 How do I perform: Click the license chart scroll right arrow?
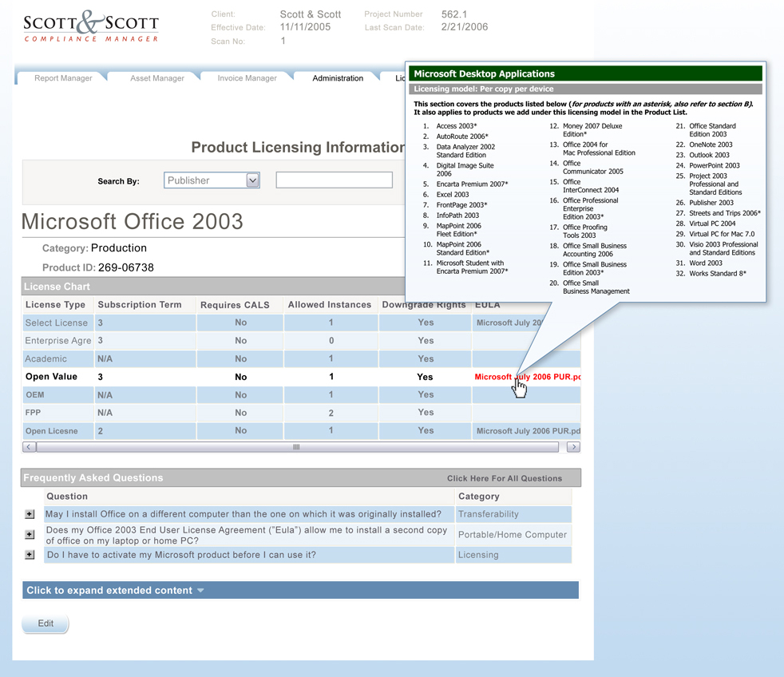click(x=573, y=447)
